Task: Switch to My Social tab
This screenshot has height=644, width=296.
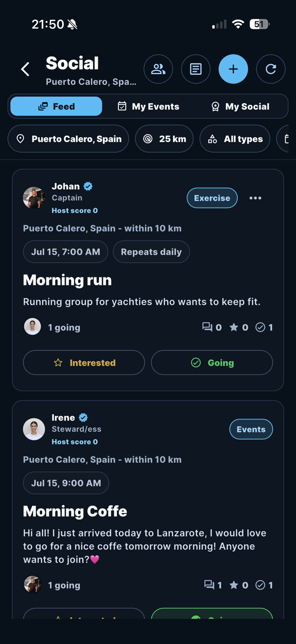Action: tap(240, 107)
